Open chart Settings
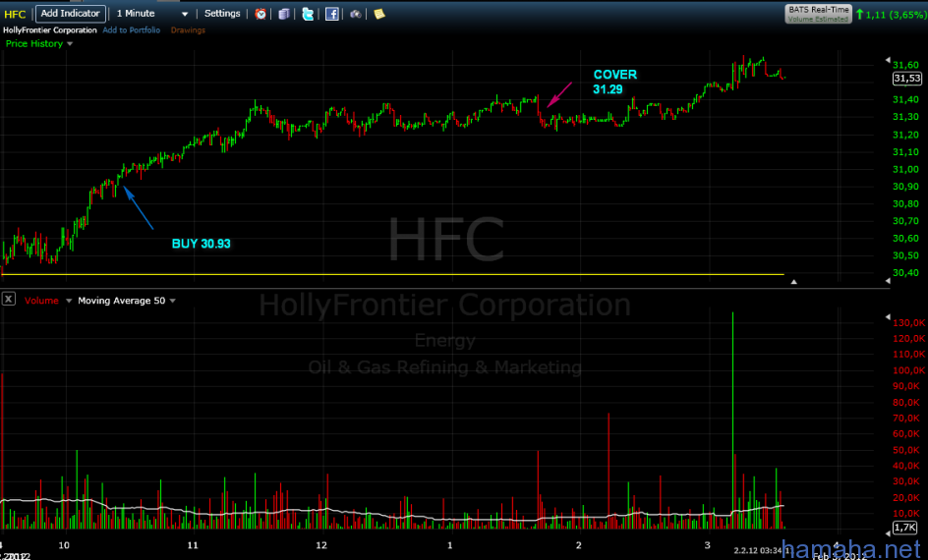Image resolution: width=928 pixels, height=560 pixels. pyautogui.click(x=221, y=14)
